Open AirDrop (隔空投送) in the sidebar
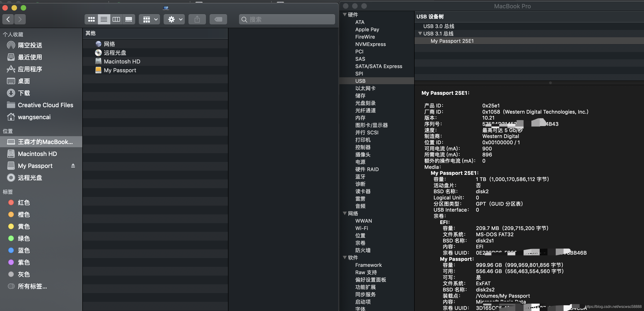This screenshot has width=644, height=311. [30, 45]
